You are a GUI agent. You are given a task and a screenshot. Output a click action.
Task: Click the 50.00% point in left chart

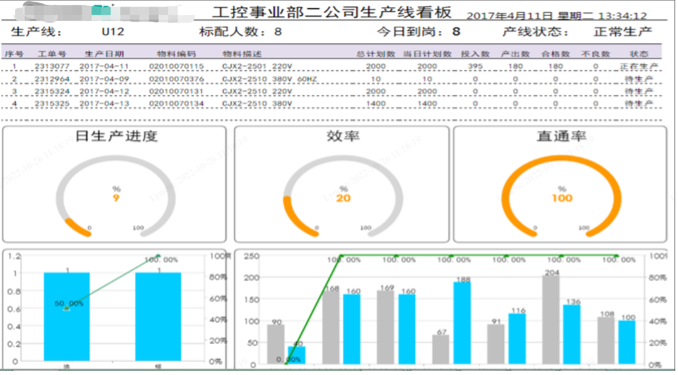(x=67, y=308)
